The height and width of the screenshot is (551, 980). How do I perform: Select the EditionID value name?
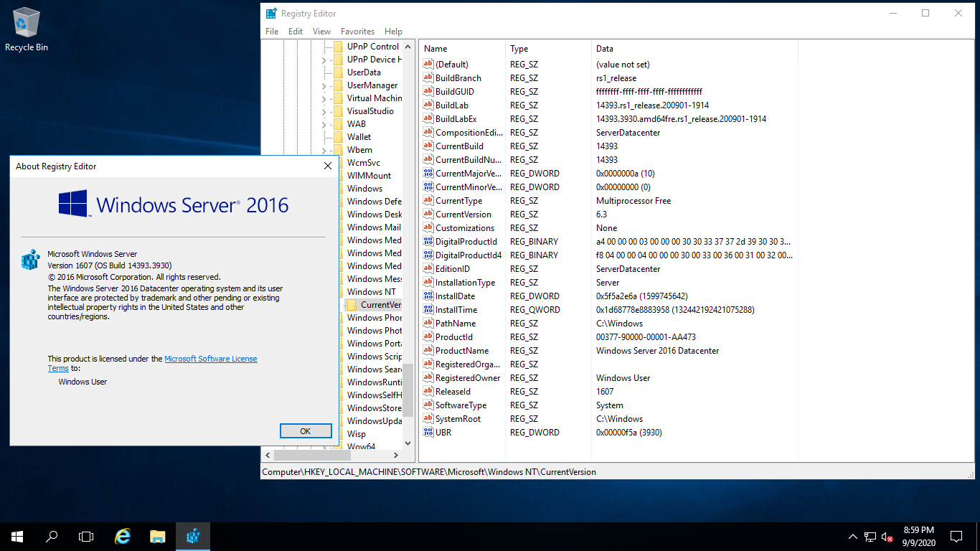[453, 269]
